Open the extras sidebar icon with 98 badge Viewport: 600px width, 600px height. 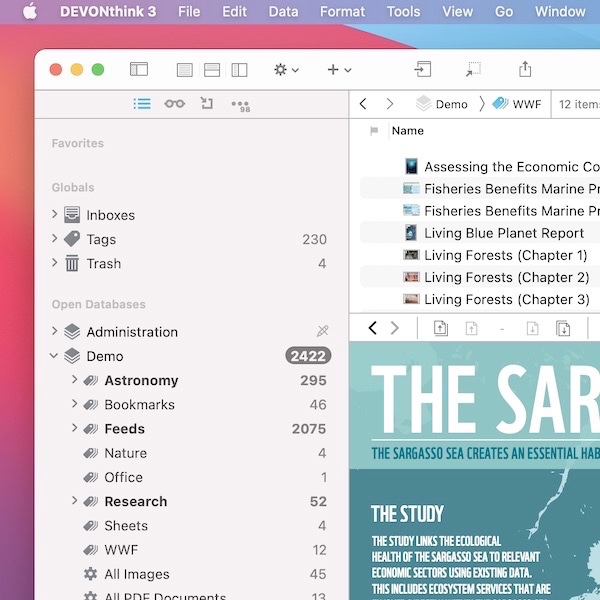coord(240,104)
